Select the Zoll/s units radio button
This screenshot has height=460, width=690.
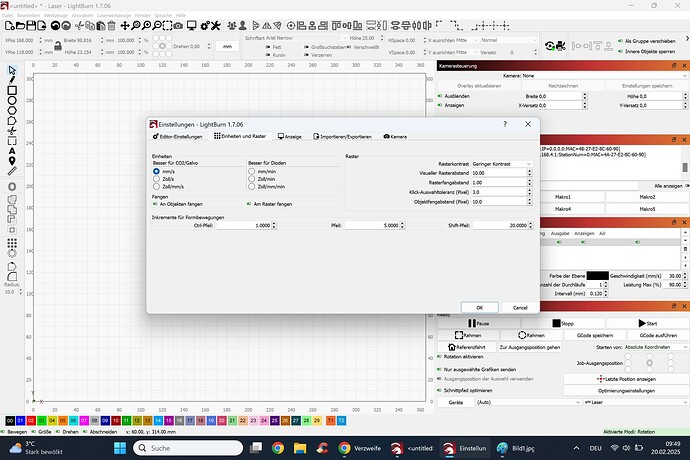pyautogui.click(x=156, y=179)
